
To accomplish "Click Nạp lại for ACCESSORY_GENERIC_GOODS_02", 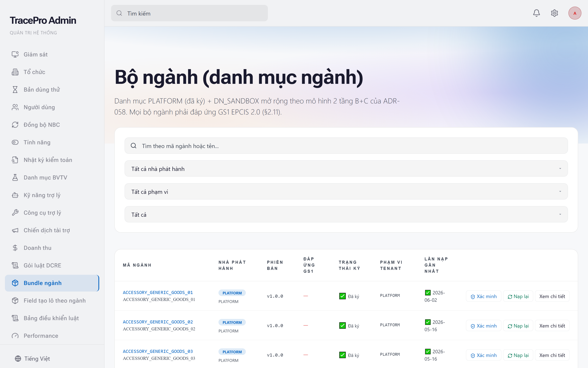I will coord(518,326).
